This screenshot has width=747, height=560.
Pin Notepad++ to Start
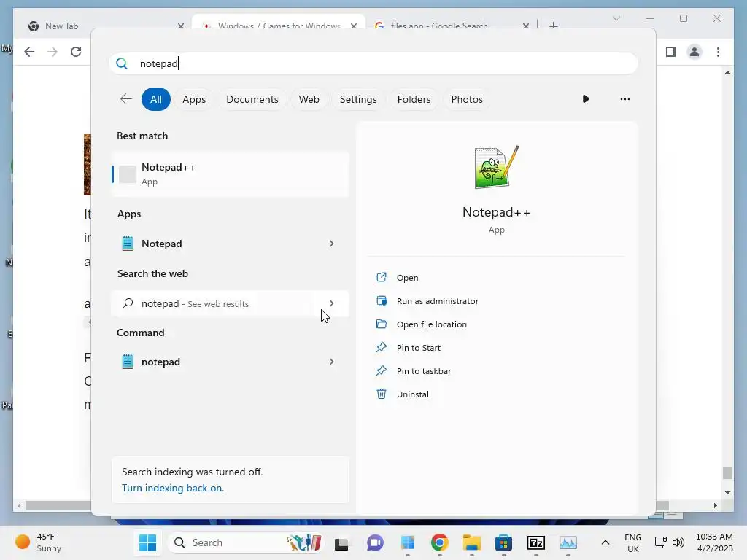[418, 348]
